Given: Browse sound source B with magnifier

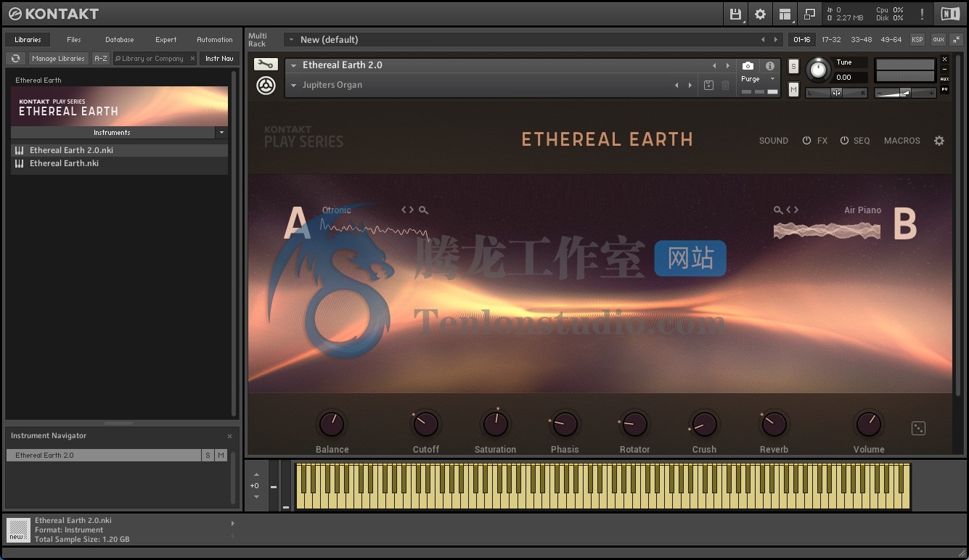Looking at the screenshot, I should coord(778,210).
